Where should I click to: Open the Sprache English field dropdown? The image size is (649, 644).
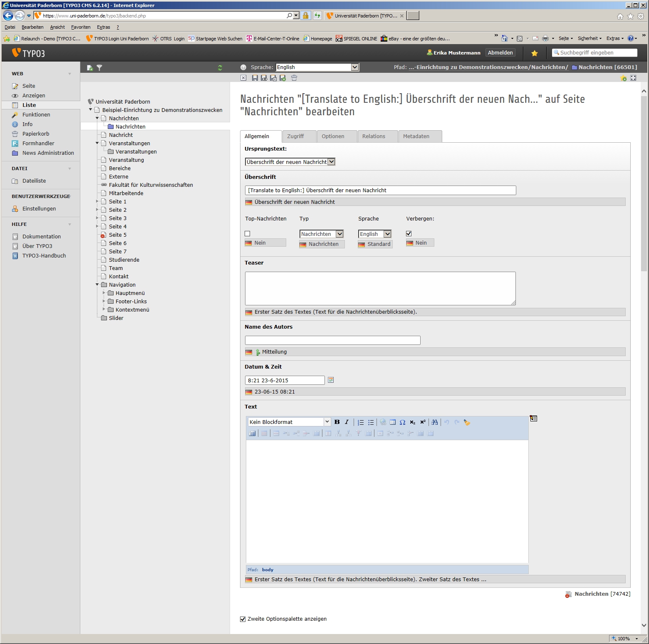(375, 234)
